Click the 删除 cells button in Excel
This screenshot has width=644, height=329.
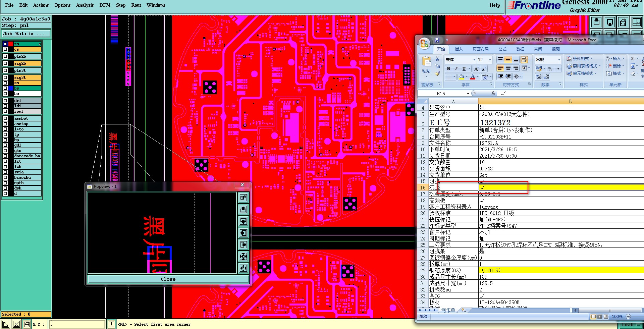coord(615,66)
